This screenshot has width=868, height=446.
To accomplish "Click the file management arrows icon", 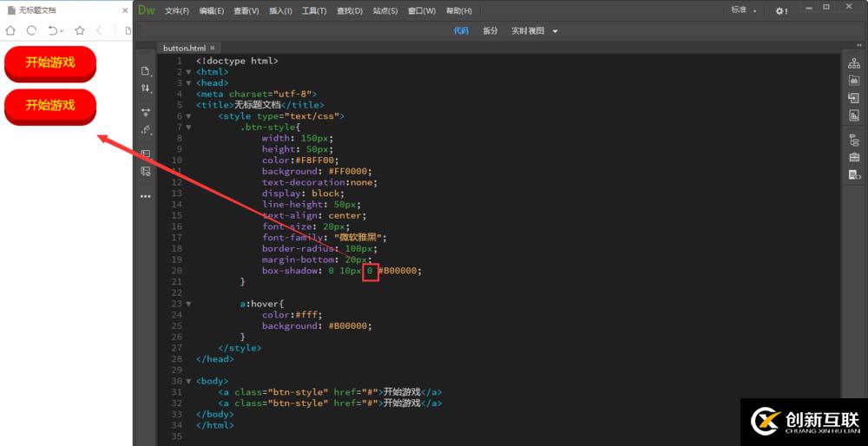I will [x=146, y=88].
